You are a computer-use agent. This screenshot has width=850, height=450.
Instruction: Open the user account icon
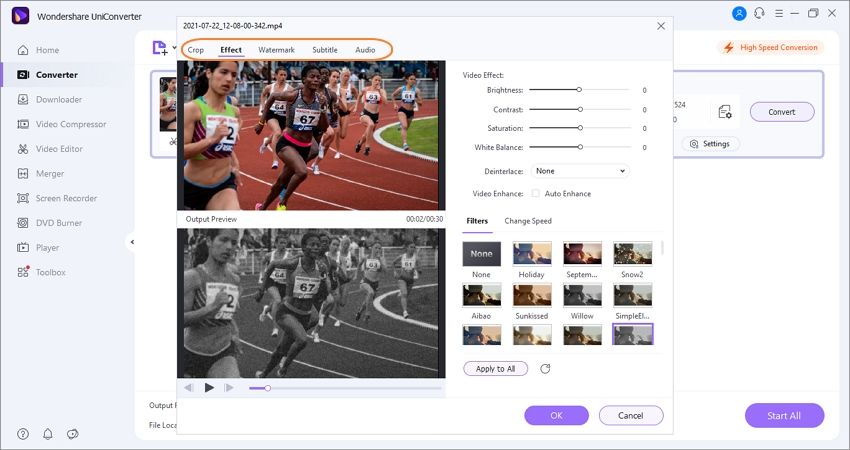coord(739,14)
